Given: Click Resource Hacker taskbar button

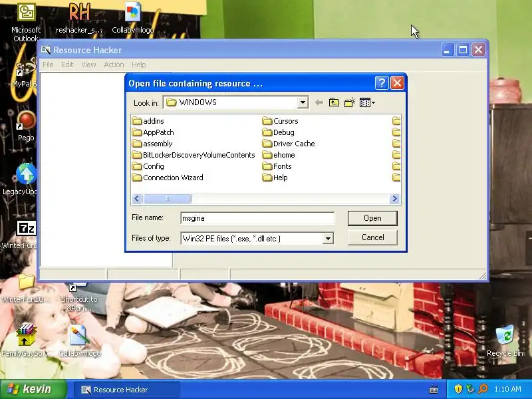Looking at the screenshot, I should point(126,390).
